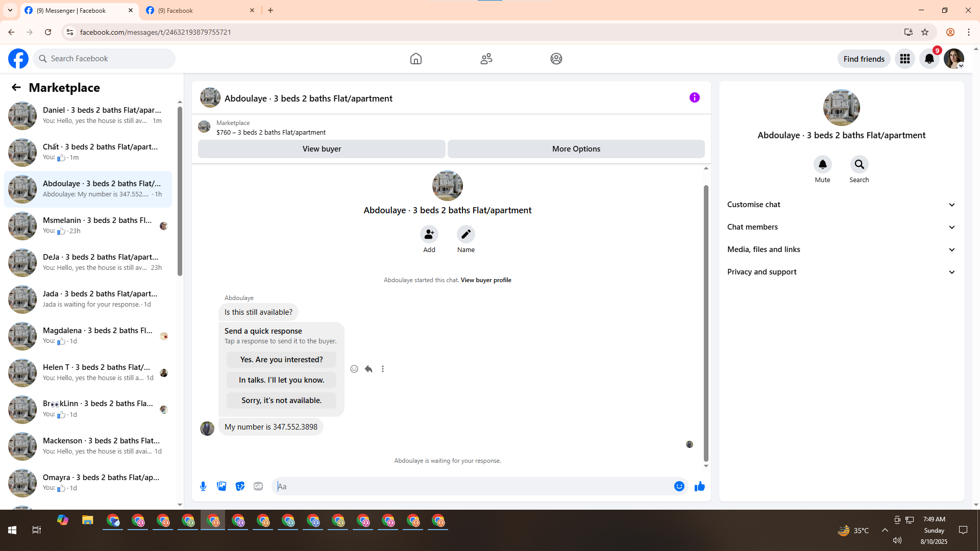Open the notifications bell
This screenshot has width=980, height=551.
tap(929, 59)
